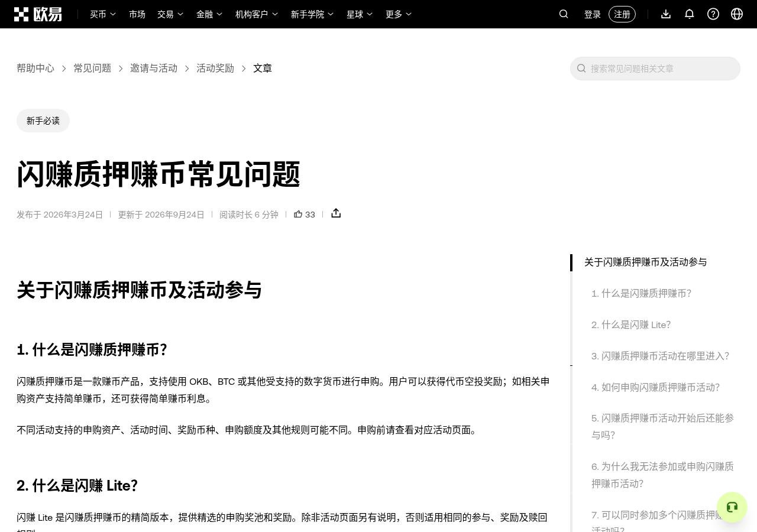Click the 注册 register button
This screenshot has height=532, width=757.
622,14
